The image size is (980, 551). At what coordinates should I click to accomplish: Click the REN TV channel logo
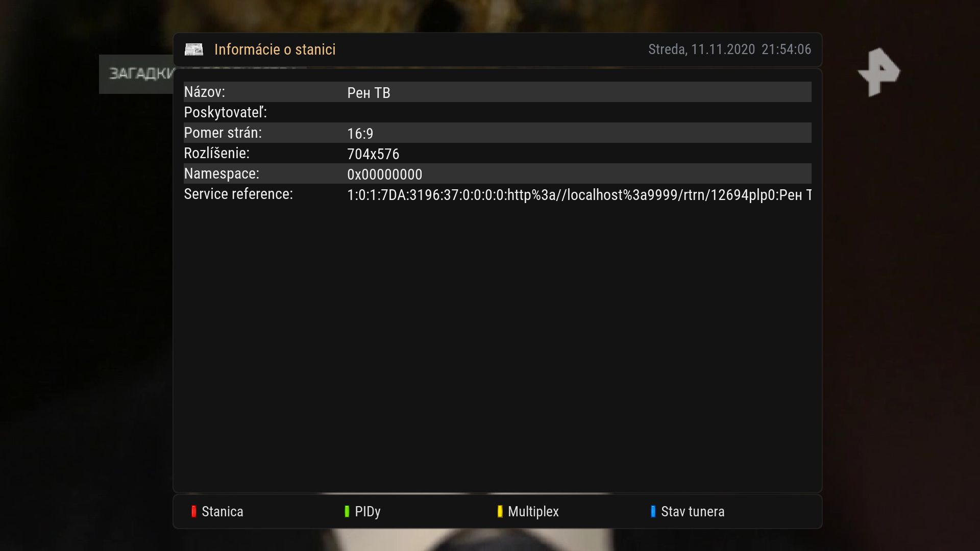point(878,71)
